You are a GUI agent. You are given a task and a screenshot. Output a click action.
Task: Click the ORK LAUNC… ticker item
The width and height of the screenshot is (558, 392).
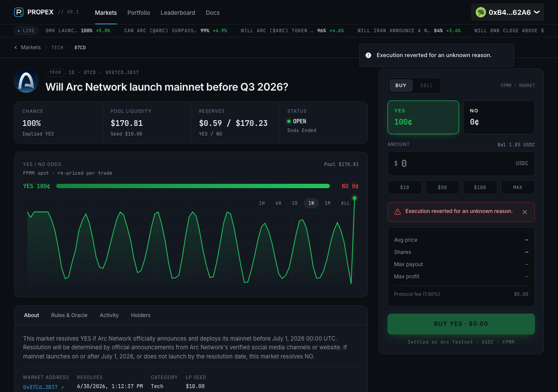coord(78,31)
